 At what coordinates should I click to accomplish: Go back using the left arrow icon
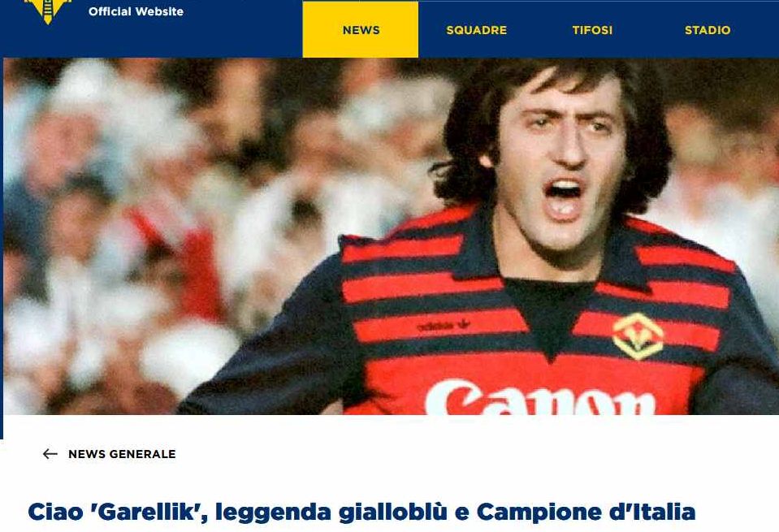point(50,454)
